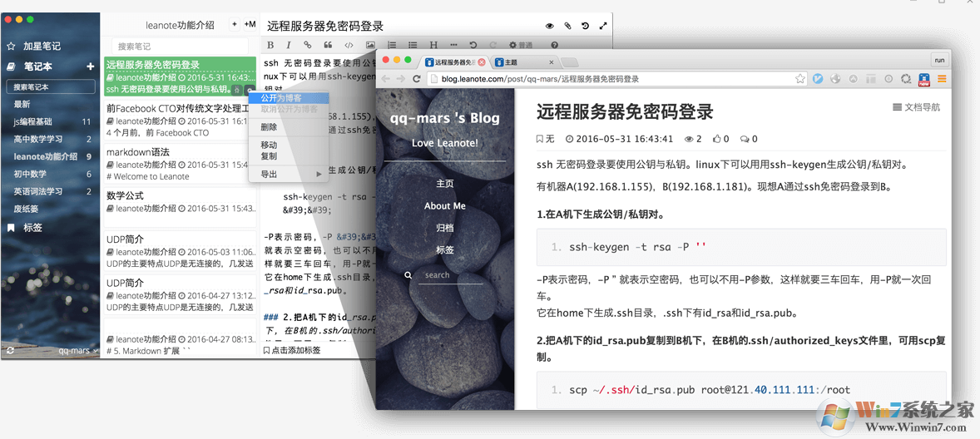980x439 pixels.
Task: Open the 标签 section in the leanote sidebar
Action: coord(33,228)
